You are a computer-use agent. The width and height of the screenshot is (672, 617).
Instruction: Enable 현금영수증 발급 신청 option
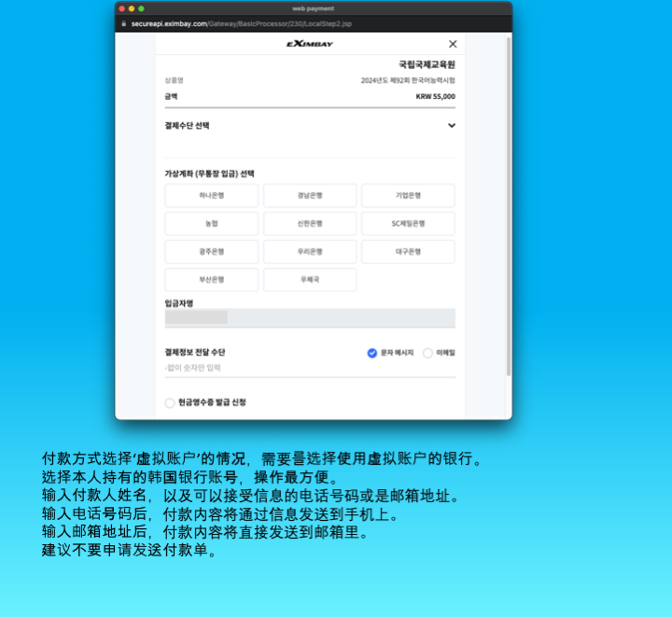170,402
